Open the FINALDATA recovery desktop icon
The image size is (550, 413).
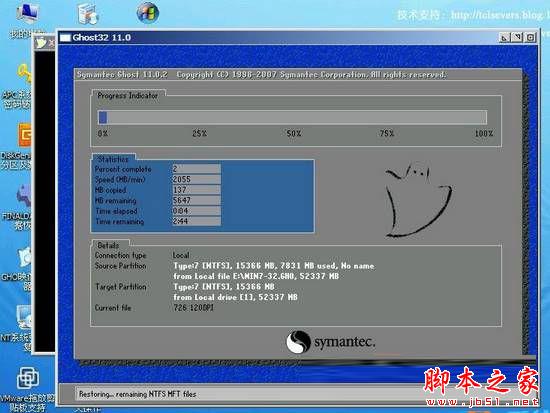click(x=24, y=195)
